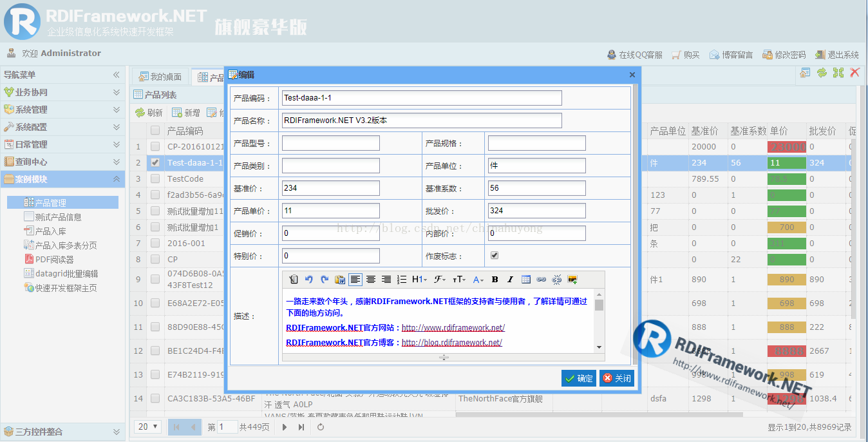Go to last page in grid pager

click(x=301, y=427)
